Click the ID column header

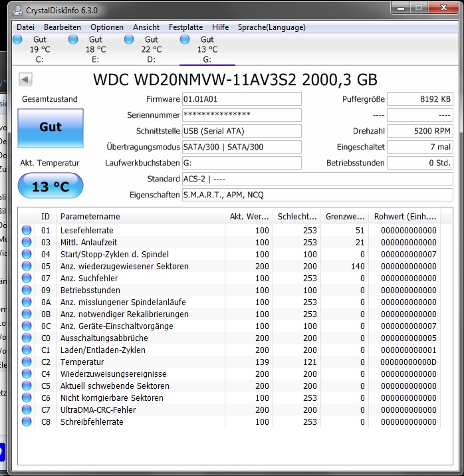[45, 217]
